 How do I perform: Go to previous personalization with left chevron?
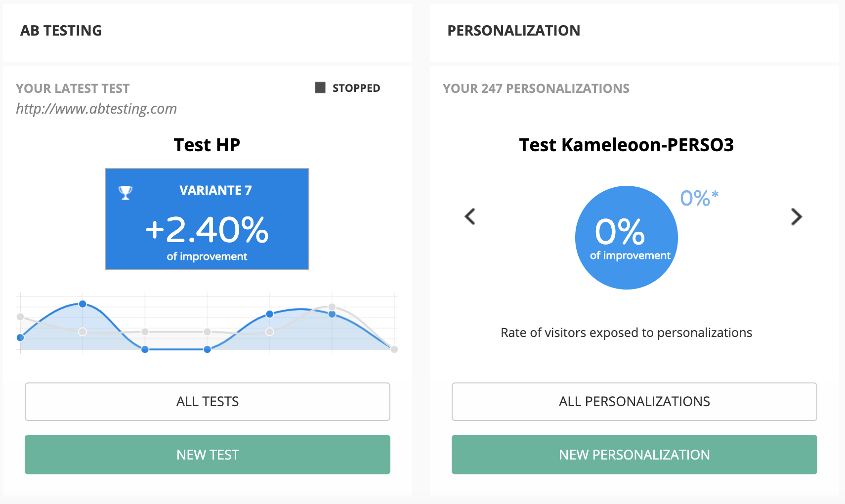470,216
